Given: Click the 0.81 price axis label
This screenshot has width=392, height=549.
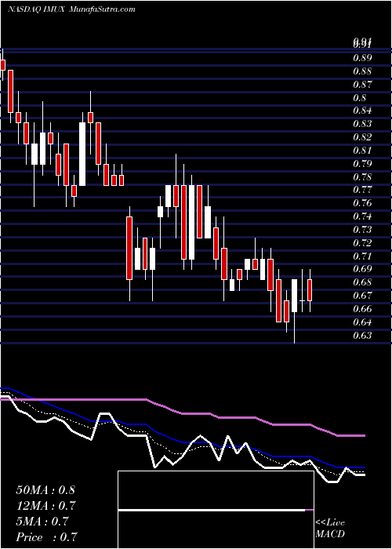Looking at the screenshot, I should click(x=361, y=151).
